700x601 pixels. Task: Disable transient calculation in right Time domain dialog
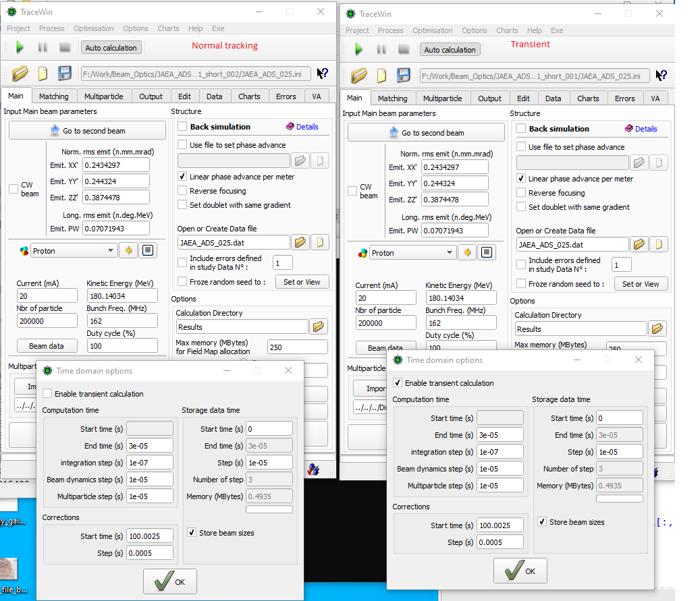(x=398, y=383)
